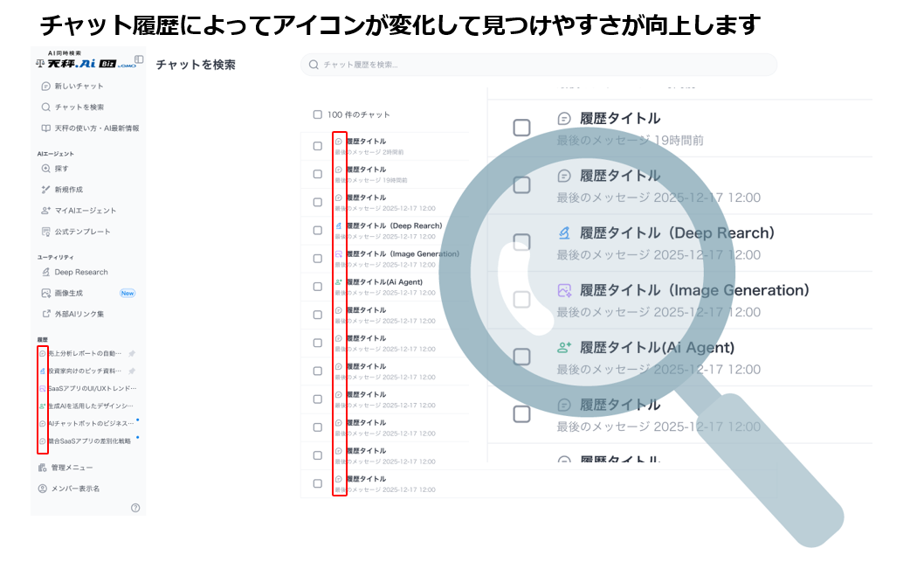The image size is (924, 562).
Task: Click the chat bubble icon of the 2時間前 row
Action: [x=339, y=142]
